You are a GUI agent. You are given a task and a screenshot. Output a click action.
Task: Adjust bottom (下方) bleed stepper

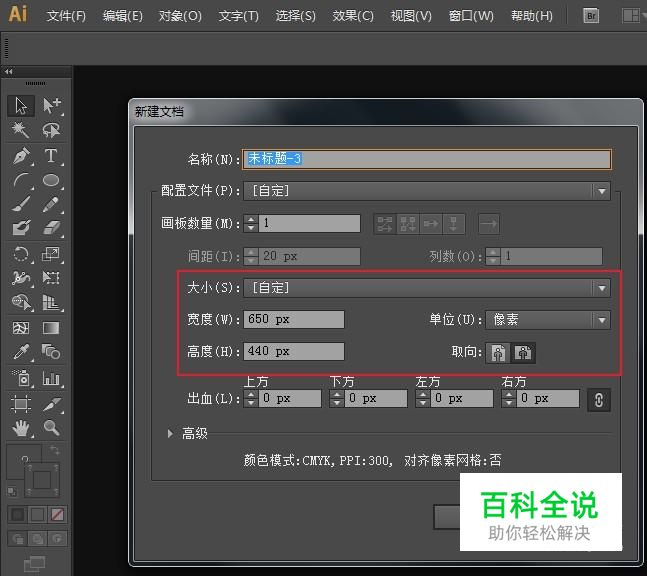(336, 398)
